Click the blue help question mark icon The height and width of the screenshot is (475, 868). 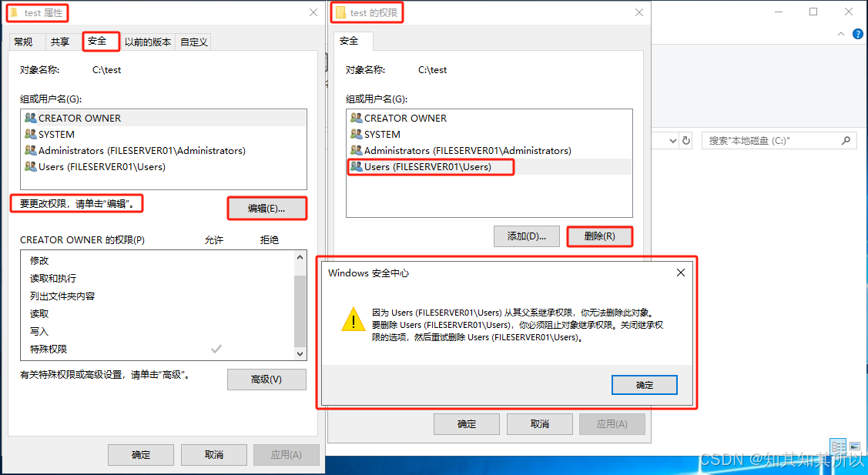[858, 35]
